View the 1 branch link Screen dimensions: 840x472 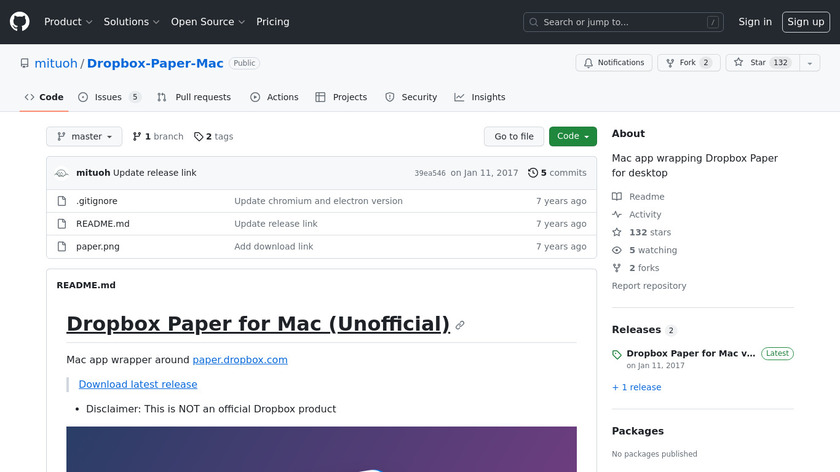pyautogui.click(x=158, y=136)
